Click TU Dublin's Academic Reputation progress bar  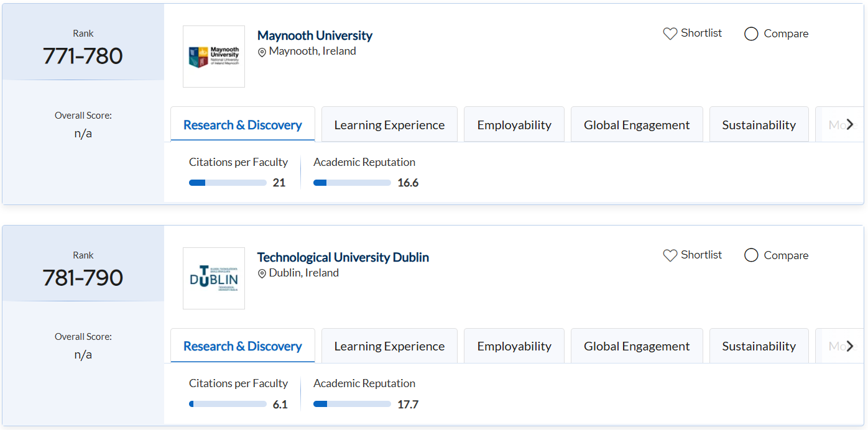[352, 405]
